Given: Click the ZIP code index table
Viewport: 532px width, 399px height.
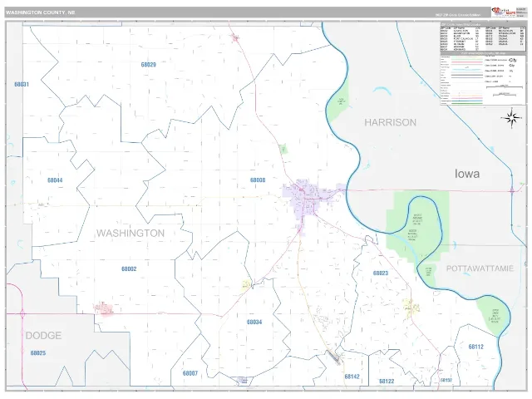Looking at the screenshot, I should coord(483,37).
